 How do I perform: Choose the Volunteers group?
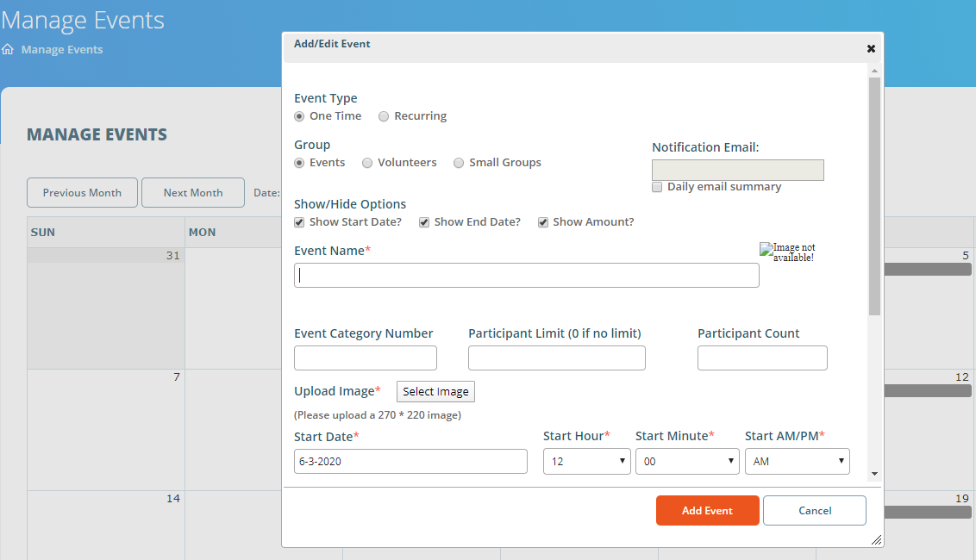[x=367, y=163]
